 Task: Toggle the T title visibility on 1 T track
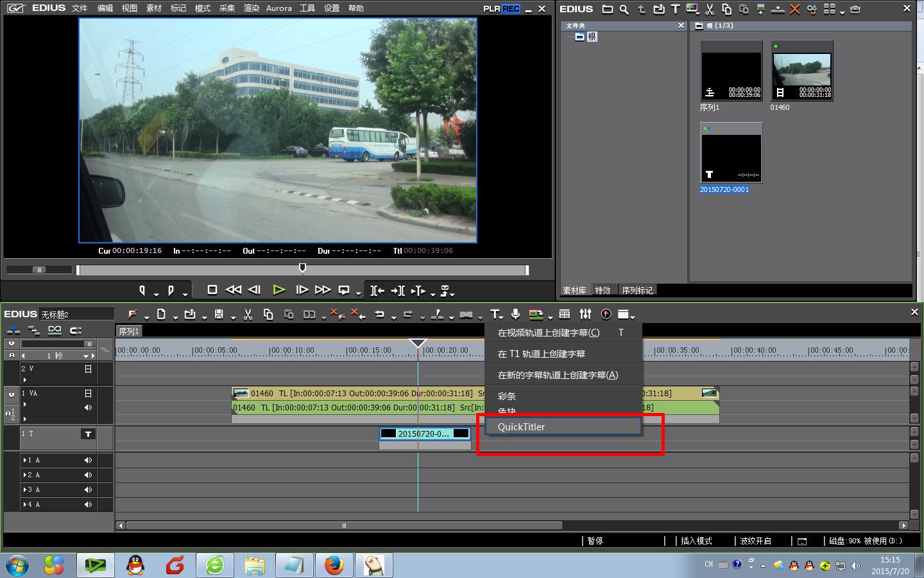tap(88, 434)
